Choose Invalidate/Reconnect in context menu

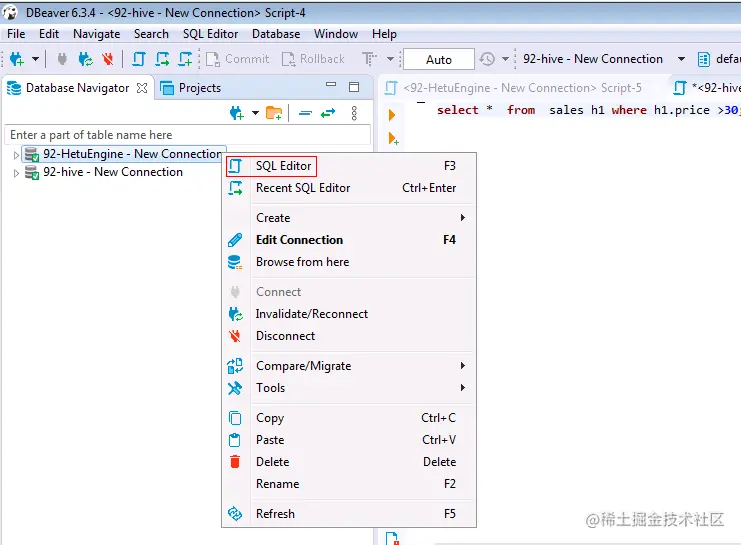[x=349, y=314]
